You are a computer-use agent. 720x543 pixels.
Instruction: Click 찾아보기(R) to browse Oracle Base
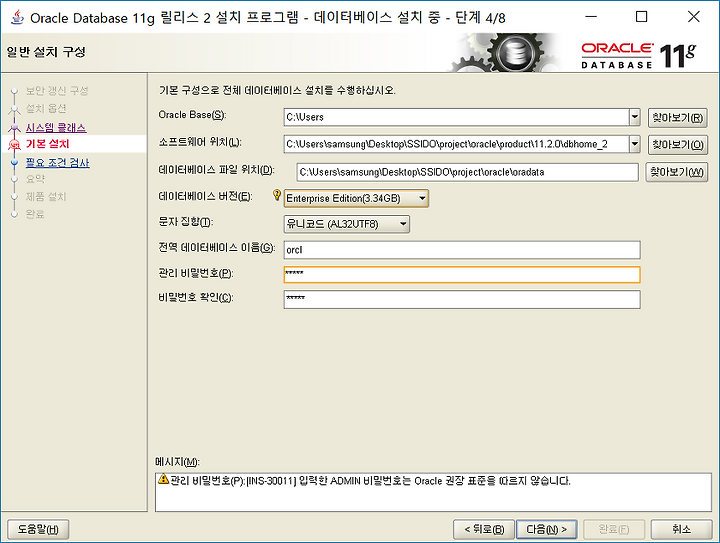(677, 118)
